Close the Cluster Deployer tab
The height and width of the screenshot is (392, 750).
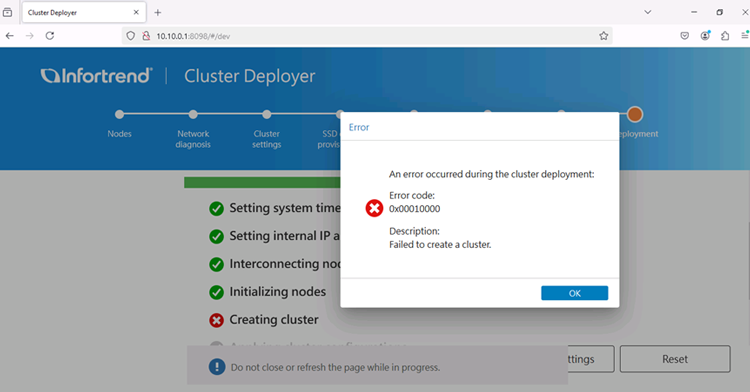pyautogui.click(x=136, y=12)
